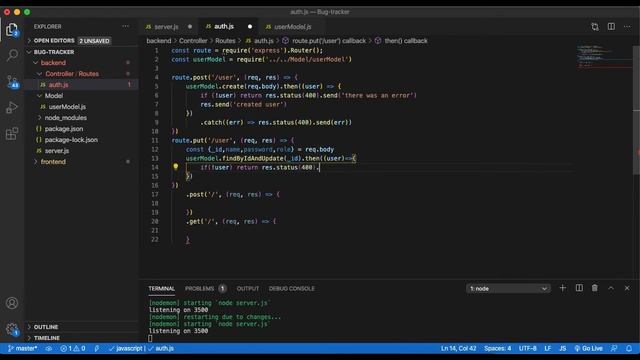640x360 pixels.
Task: Open Source Control view in activity bar
Action: point(12,82)
